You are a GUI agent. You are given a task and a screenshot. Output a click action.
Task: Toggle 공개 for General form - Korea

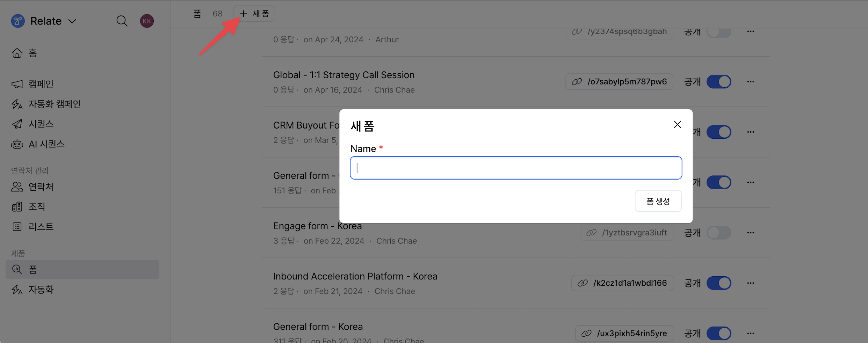click(719, 333)
